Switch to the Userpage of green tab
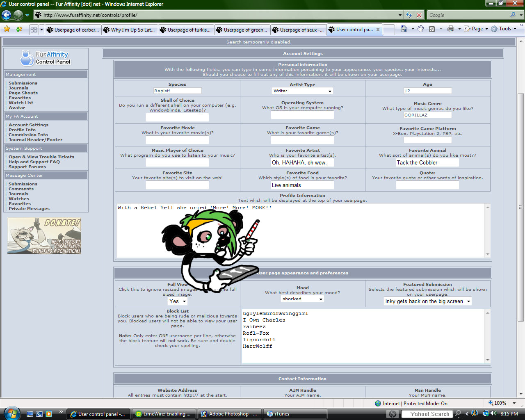Image resolution: width=525 pixels, height=420 pixels. click(x=242, y=30)
